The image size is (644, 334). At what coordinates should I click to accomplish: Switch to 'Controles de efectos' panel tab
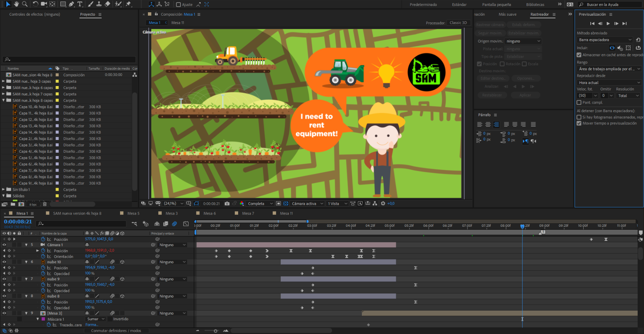point(35,15)
